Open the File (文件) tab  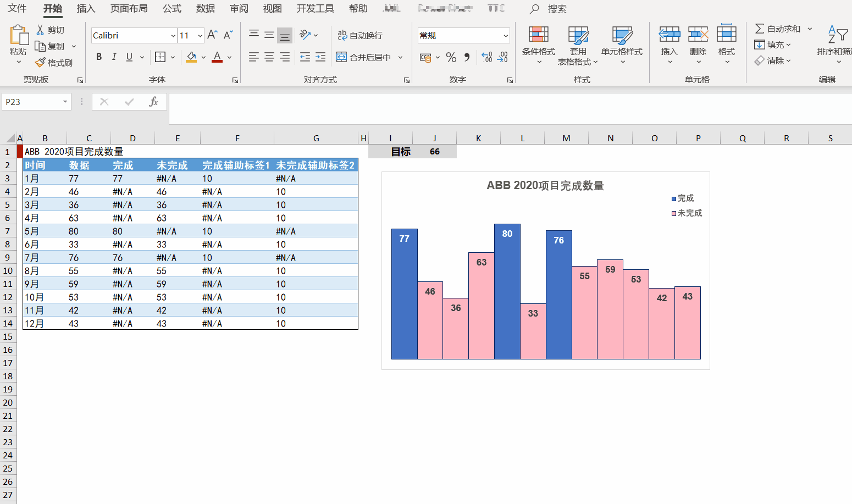click(17, 8)
